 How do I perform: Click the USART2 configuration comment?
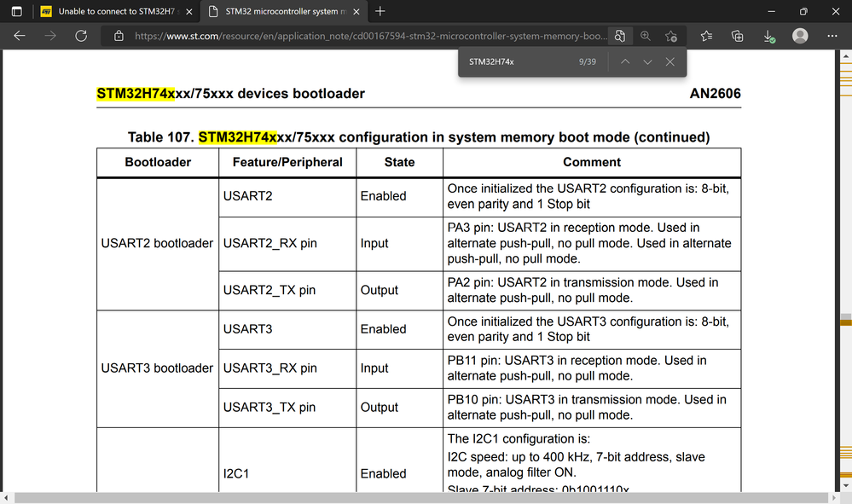588,196
